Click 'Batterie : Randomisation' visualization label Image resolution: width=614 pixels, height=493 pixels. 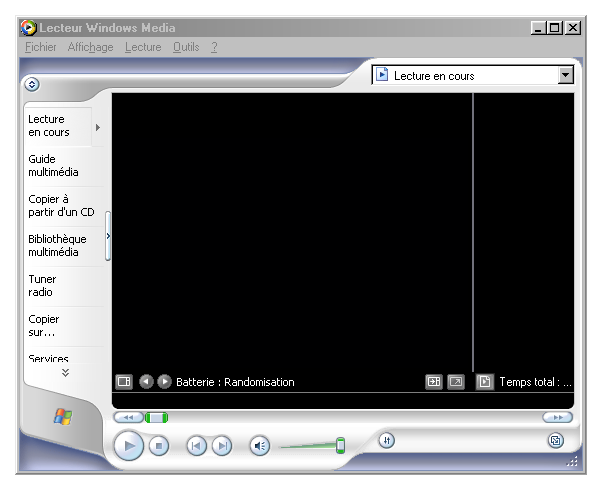[x=235, y=382]
